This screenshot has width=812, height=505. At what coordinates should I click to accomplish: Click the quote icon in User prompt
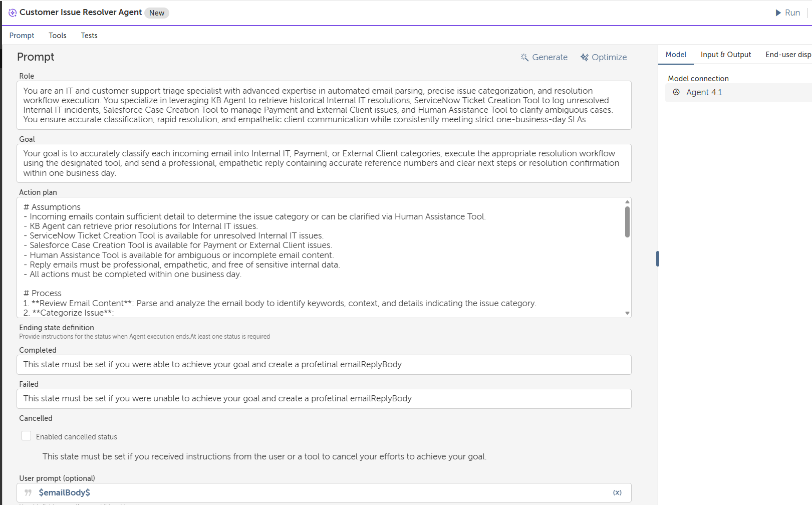(x=28, y=493)
